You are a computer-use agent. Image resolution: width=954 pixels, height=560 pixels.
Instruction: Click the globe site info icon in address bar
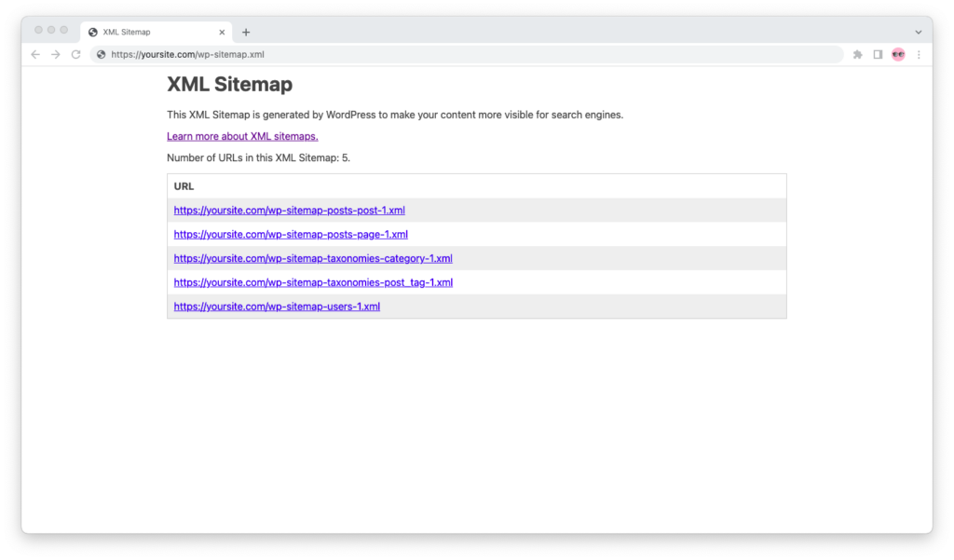pos(101,55)
